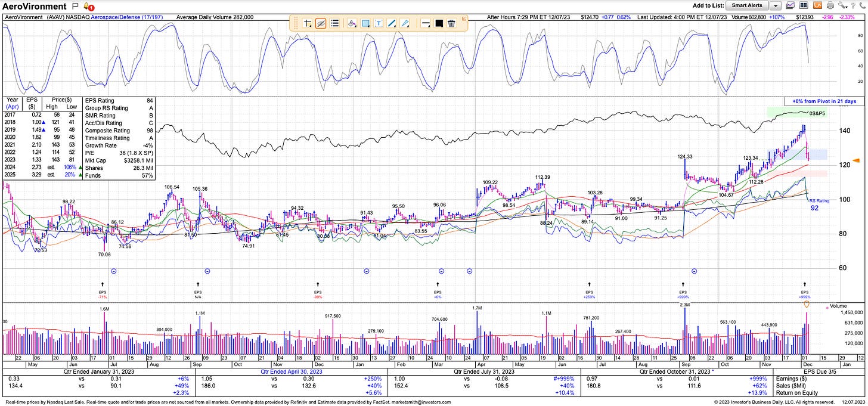Screen dimensions: 868x406
Task: Click the EPS Rating 84 row
Action: (119, 101)
